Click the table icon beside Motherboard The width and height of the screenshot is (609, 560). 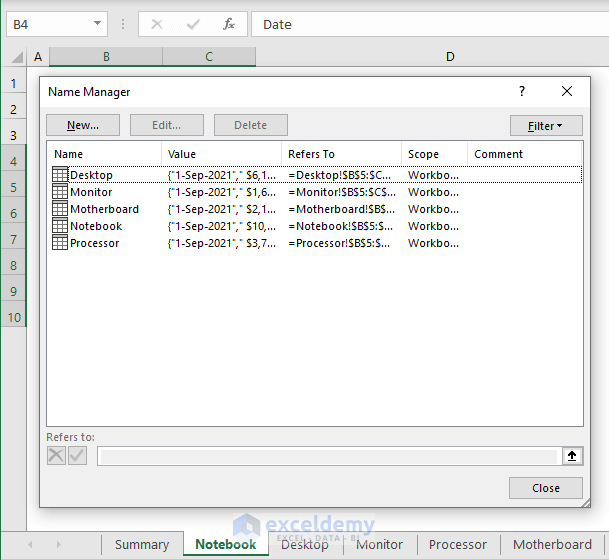pyautogui.click(x=60, y=209)
